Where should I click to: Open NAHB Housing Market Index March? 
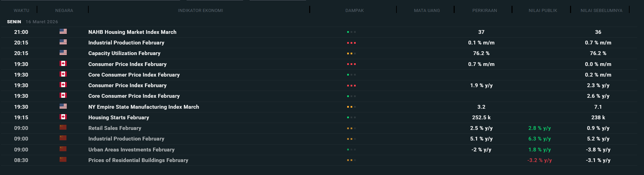point(132,32)
